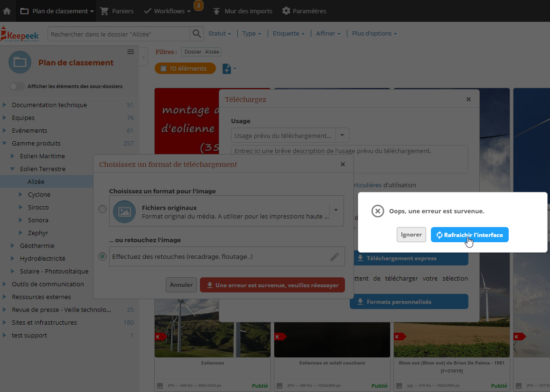Open the Paramètres gear icon
The image size is (550, 392).
286,11
